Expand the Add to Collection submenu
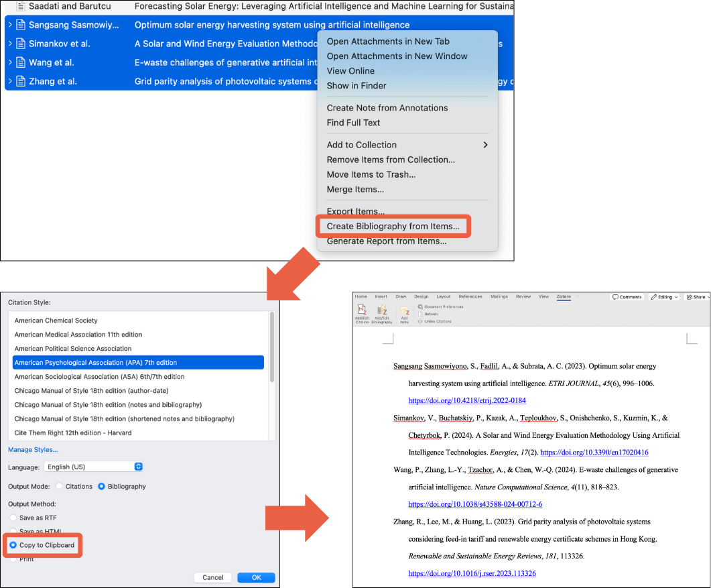The width and height of the screenshot is (711, 588). pyautogui.click(x=407, y=145)
